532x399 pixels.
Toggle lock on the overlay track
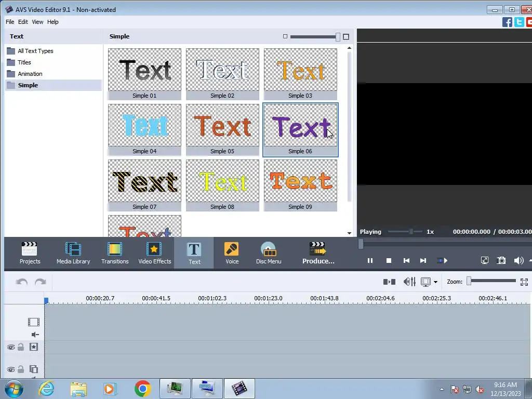pos(21,369)
